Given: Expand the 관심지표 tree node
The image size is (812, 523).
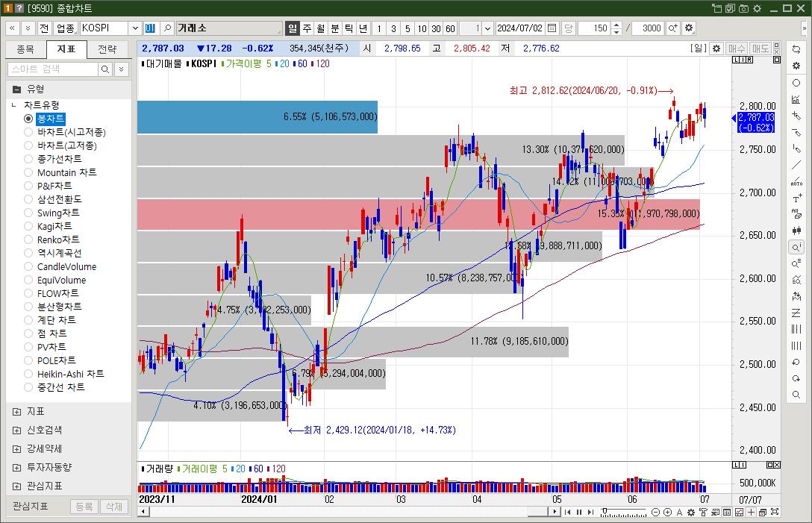Looking at the screenshot, I should [x=16, y=486].
